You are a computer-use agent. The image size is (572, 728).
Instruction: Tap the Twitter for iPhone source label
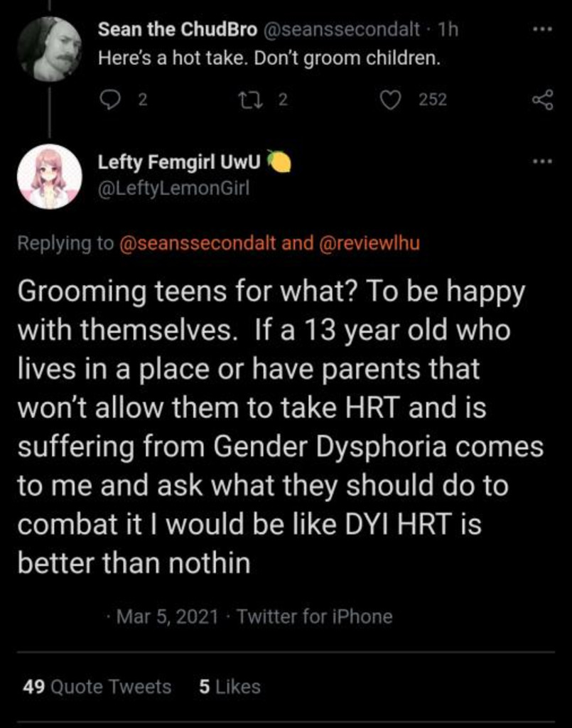(315, 616)
